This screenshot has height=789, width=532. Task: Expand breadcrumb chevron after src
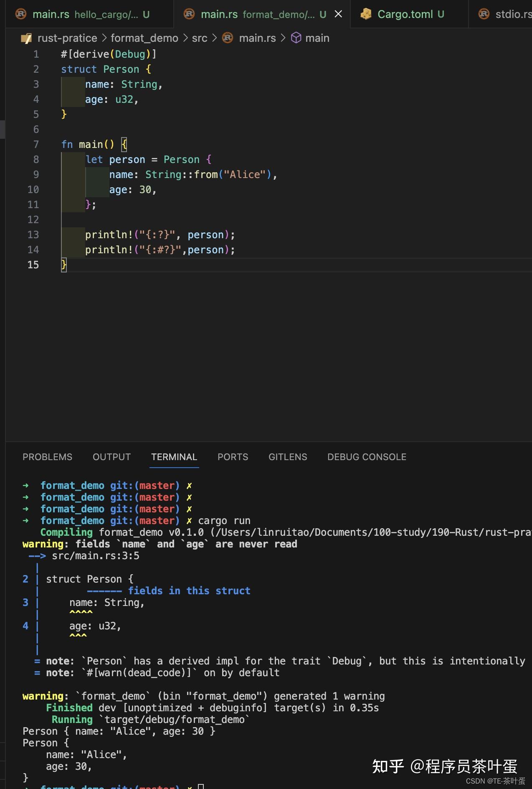214,38
